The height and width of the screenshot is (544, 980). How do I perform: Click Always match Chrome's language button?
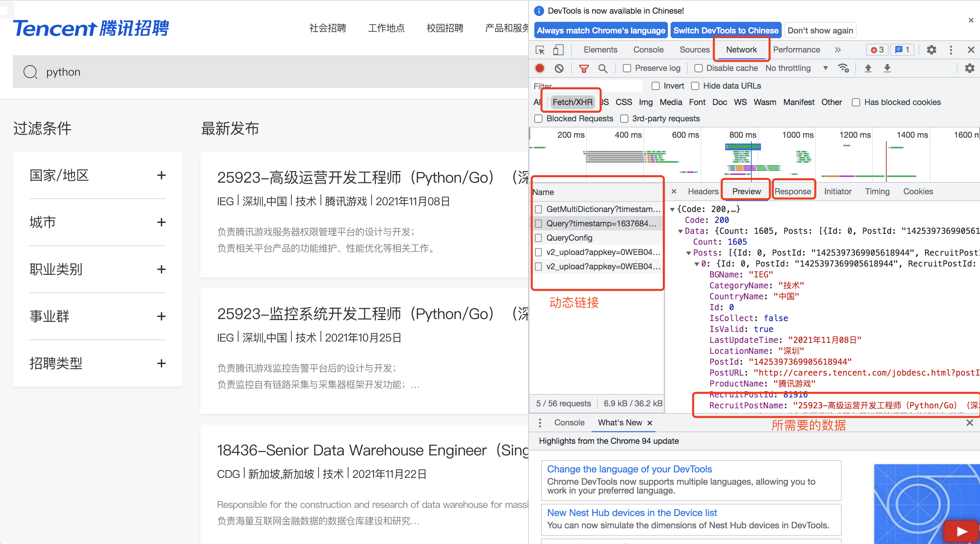tap(601, 30)
